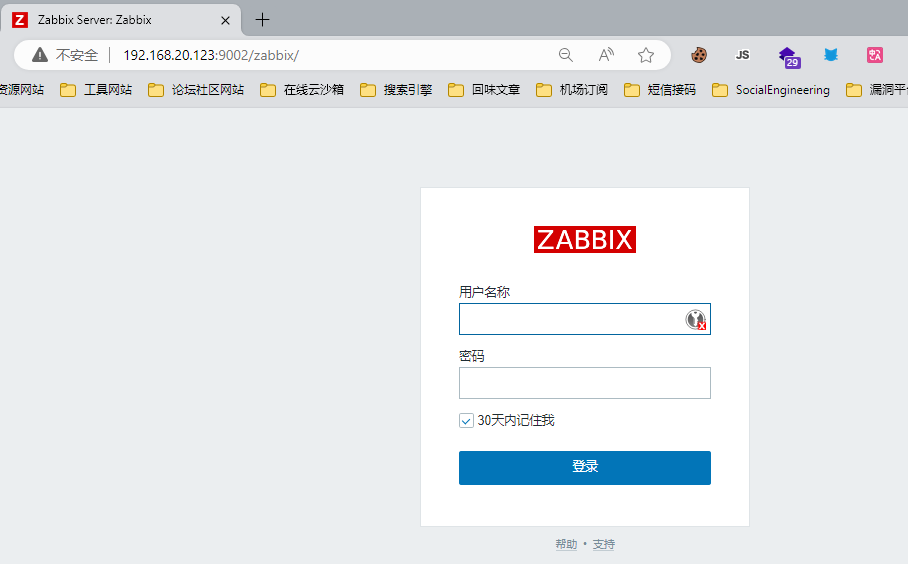
Task: Click the 密码 field label
Action: point(471,356)
